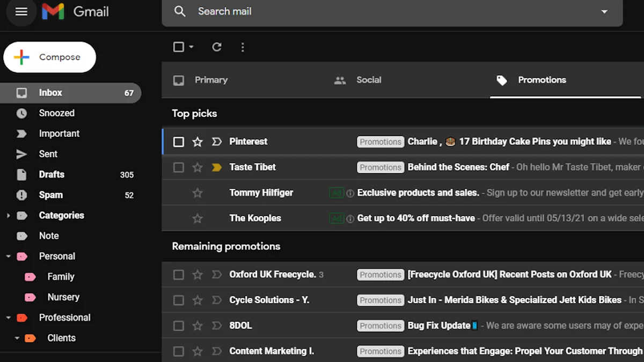The height and width of the screenshot is (362, 644).
Task: Click the Snoozed clock icon in sidebar
Action: pos(21,113)
